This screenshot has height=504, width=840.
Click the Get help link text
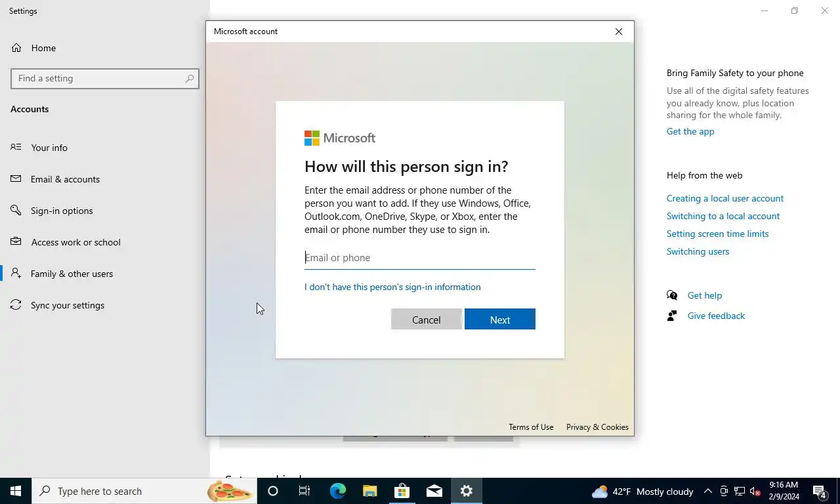tap(704, 295)
